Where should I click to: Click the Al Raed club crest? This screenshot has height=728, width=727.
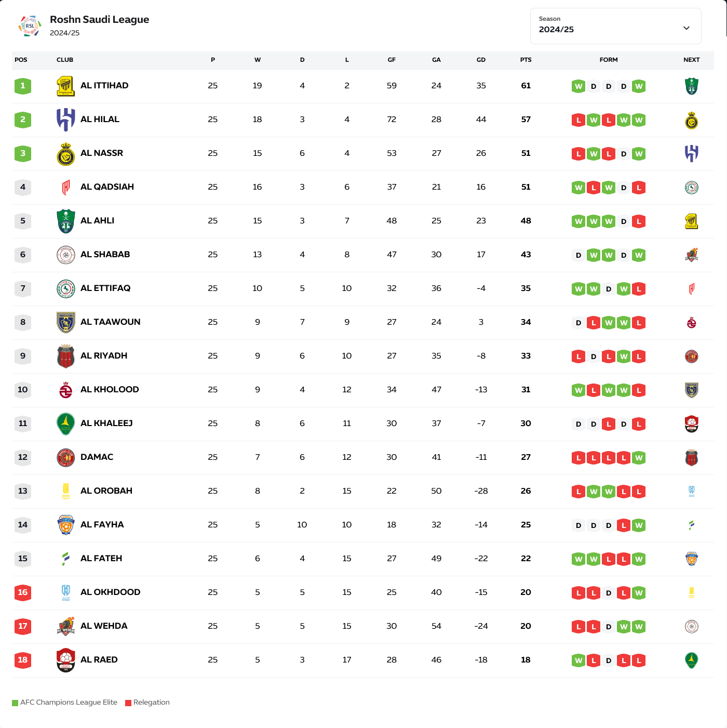coord(65,660)
